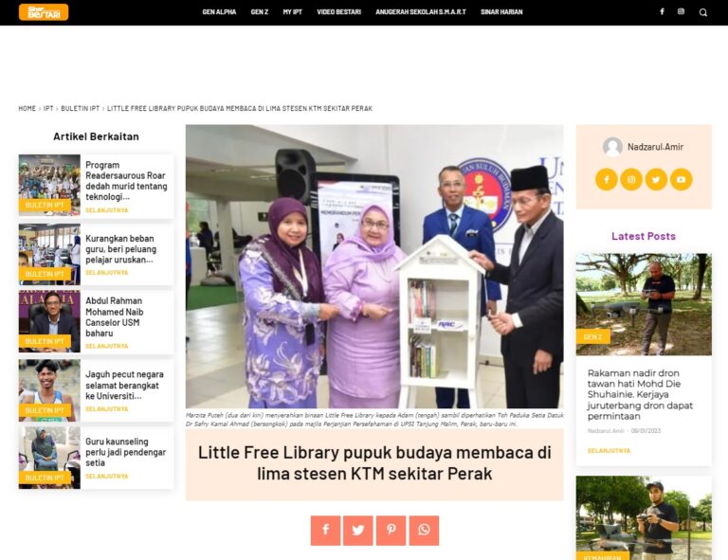Open the author's YouTube circle icon
Image resolution: width=728 pixels, height=560 pixels.
[x=682, y=179]
